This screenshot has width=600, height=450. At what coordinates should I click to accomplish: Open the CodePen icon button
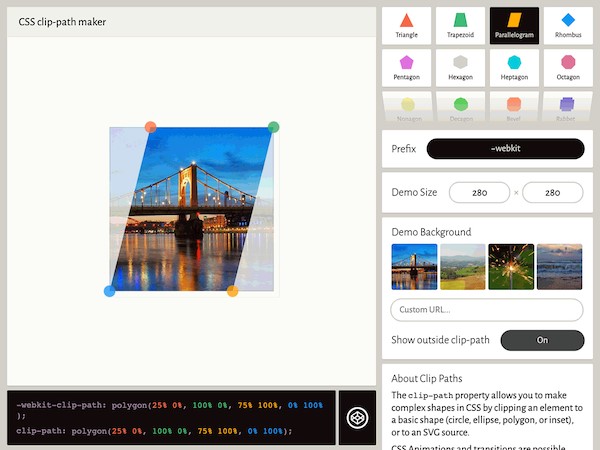pos(358,417)
